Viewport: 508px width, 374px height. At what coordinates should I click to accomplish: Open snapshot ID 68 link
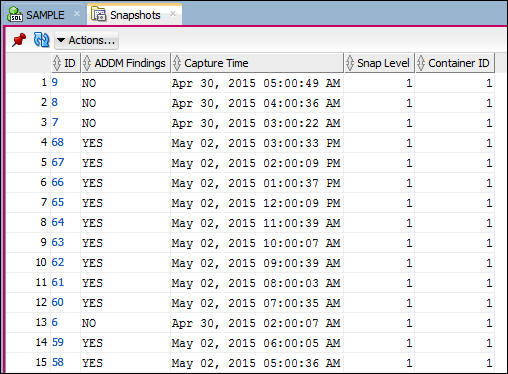pos(58,142)
